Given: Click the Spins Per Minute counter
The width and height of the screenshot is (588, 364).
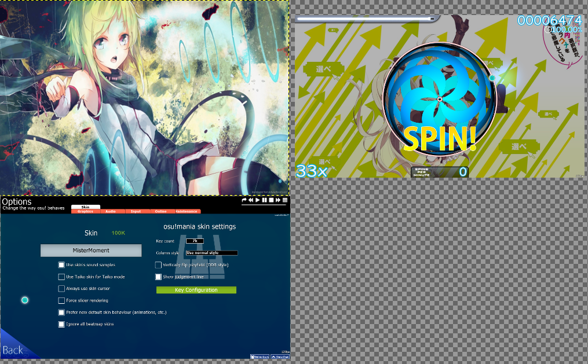Looking at the screenshot, I should click(x=440, y=172).
